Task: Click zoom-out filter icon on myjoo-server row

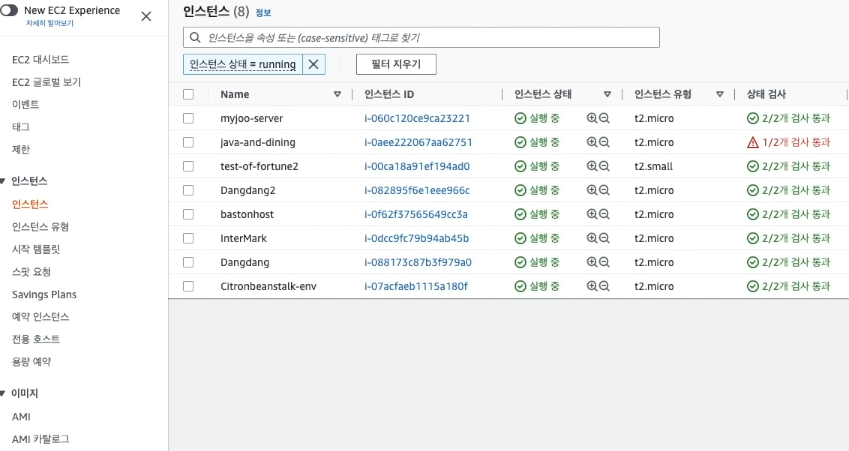Action: pyautogui.click(x=604, y=118)
